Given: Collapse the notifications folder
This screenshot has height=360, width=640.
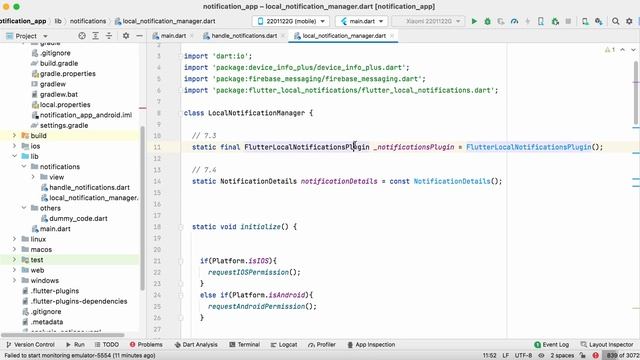Looking at the screenshot, I should click(x=24, y=167).
